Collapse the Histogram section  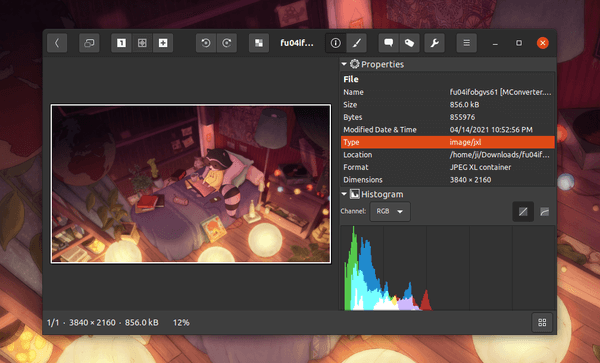coord(344,194)
